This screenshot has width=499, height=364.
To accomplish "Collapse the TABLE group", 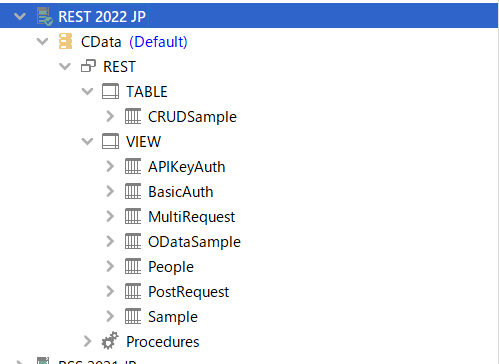I will coord(87,91).
